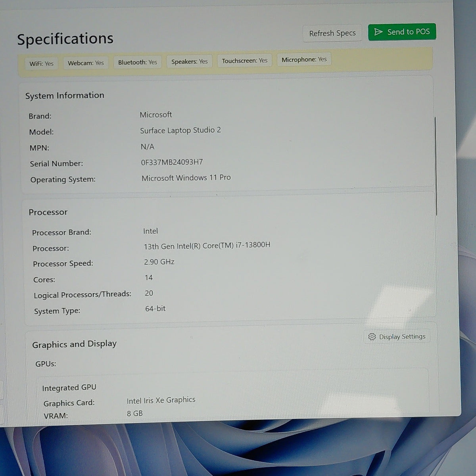The width and height of the screenshot is (476, 476).
Task: Click the Brand: label
Action: point(40,116)
